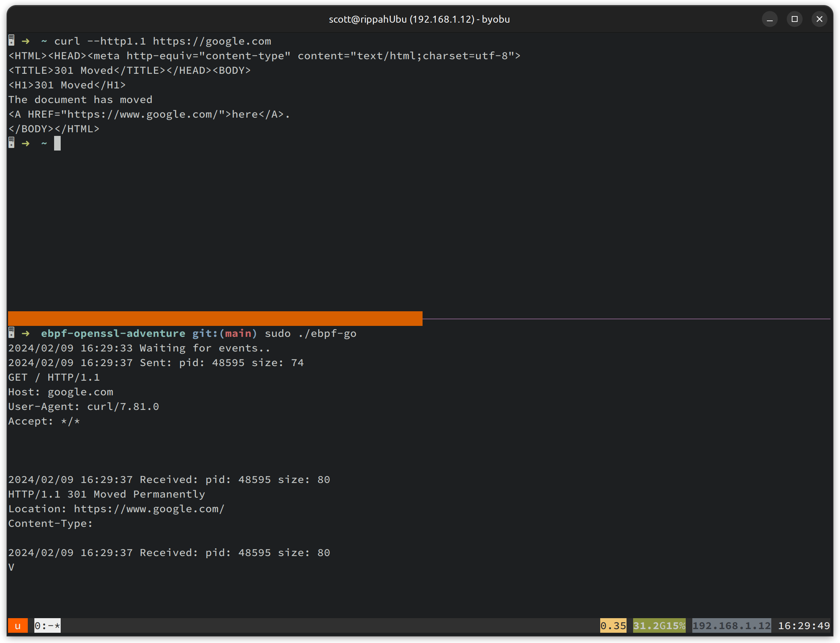840x643 pixels.
Task: Click the byobu window indicator 0:-*
Action: click(47, 625)
